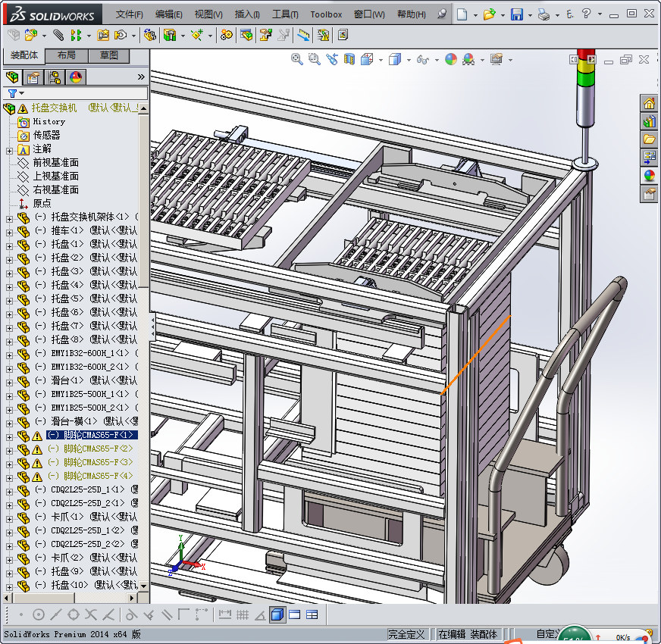Click the Zoom to Fit magnifier icon
661x644 pixels.
click(297, 59)
